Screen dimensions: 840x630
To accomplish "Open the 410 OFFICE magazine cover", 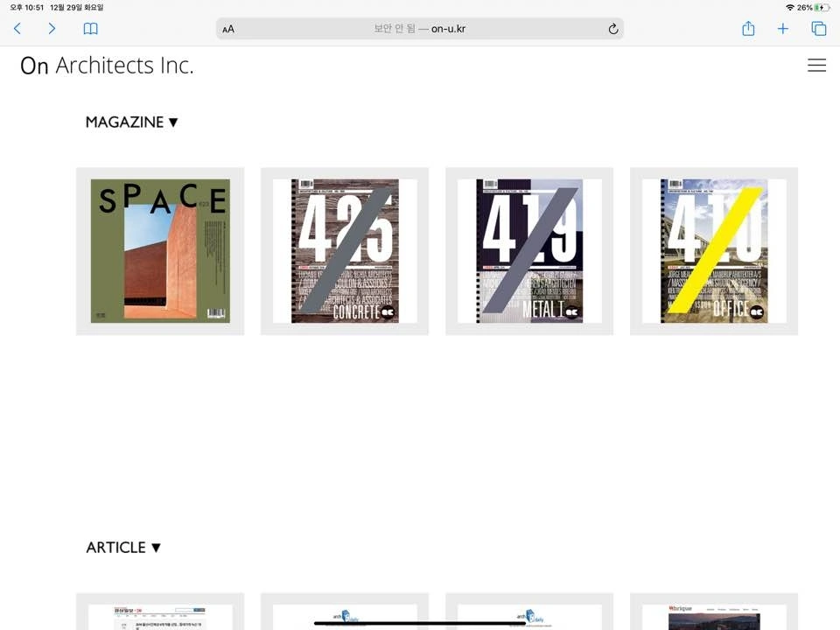I will point(714,251).
